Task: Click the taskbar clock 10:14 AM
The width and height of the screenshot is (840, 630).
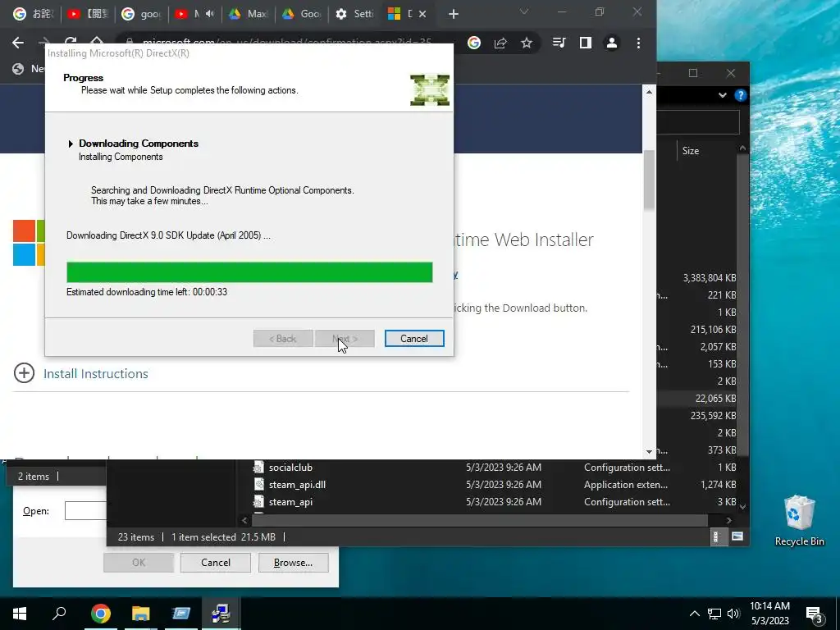Action: (x=769, y=606)
